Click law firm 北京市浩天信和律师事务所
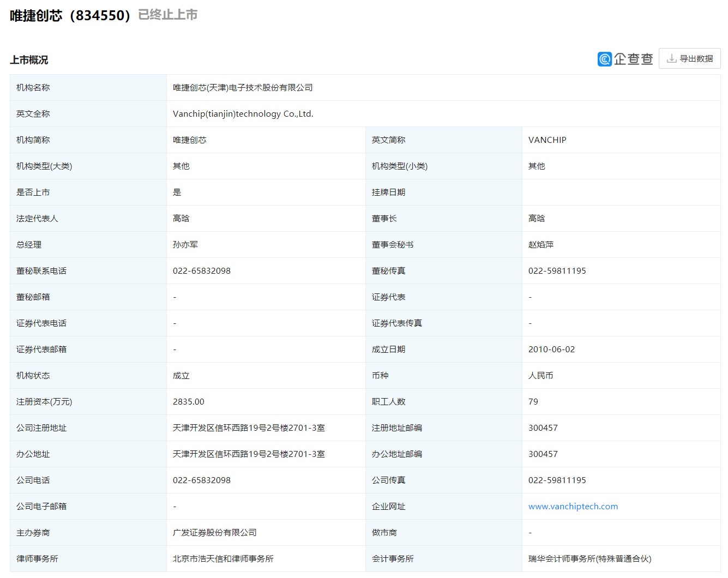The image size is (728, 578). coord(223,559)
